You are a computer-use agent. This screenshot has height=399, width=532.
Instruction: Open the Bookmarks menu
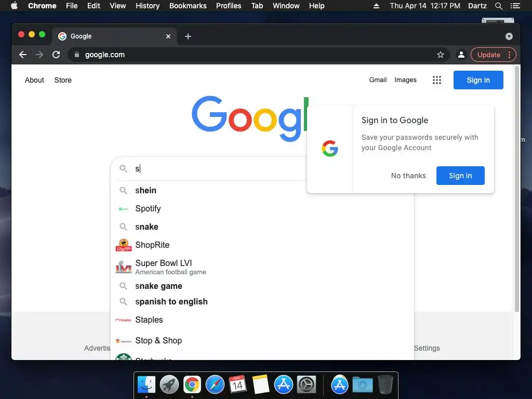188,6
